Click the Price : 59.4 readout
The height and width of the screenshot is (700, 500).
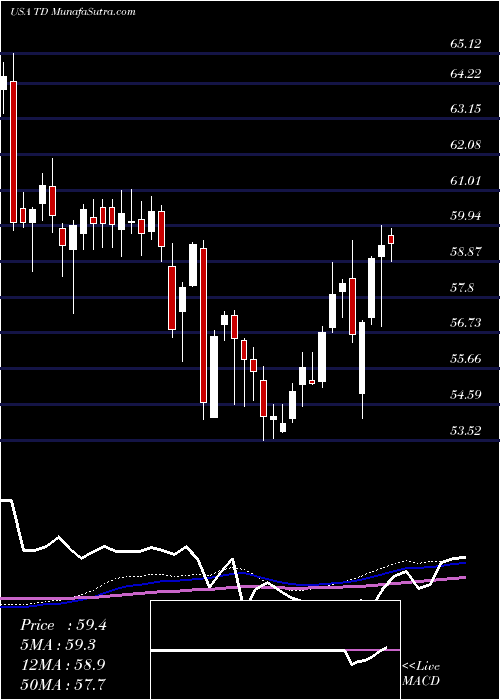(x=63, y=625)
